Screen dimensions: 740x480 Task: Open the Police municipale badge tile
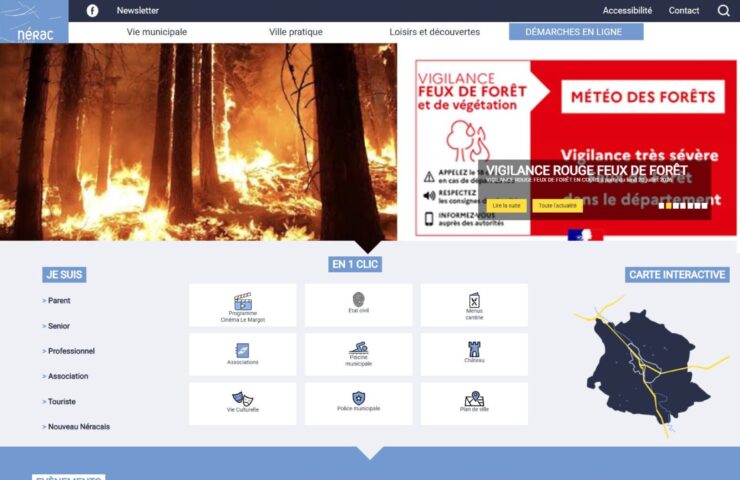(358, 404)
